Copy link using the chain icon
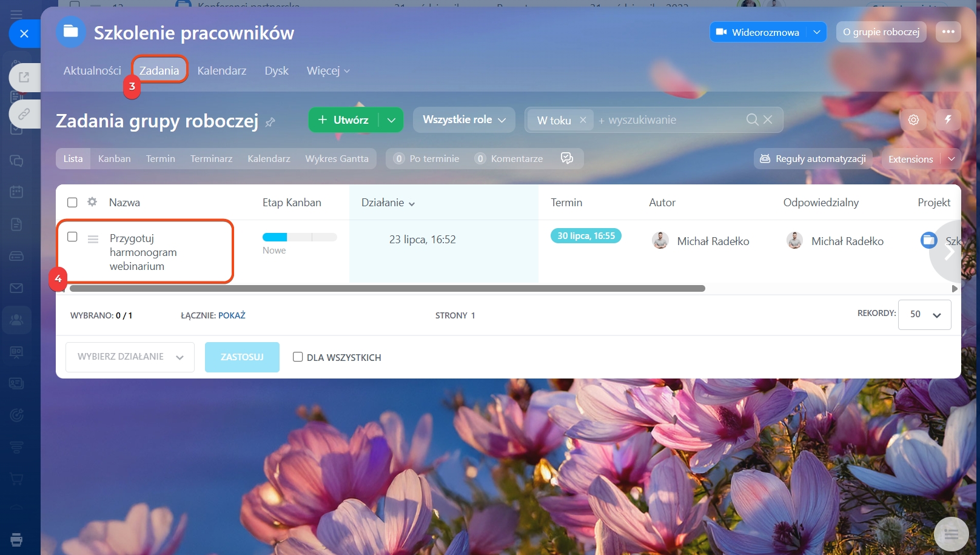980x555 pixels. (24, 114)
